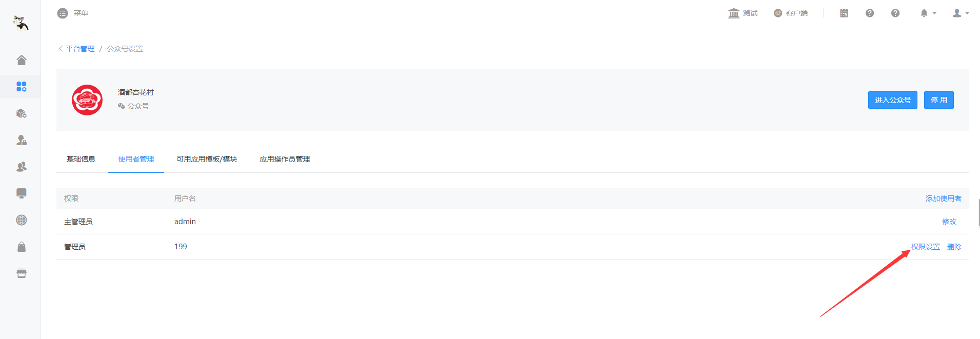Screen dimensions: 980x339
Task: Switch to the 可用应用模板/模块 tab
Action: [x=207, y=159]
